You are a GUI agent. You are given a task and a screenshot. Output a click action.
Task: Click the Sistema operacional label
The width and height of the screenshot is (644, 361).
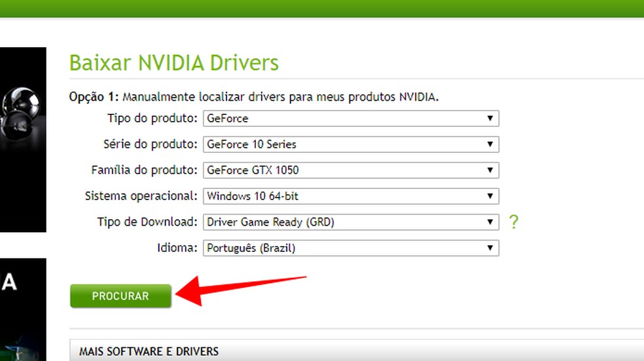pyautogui.click(x=141, y=196)
